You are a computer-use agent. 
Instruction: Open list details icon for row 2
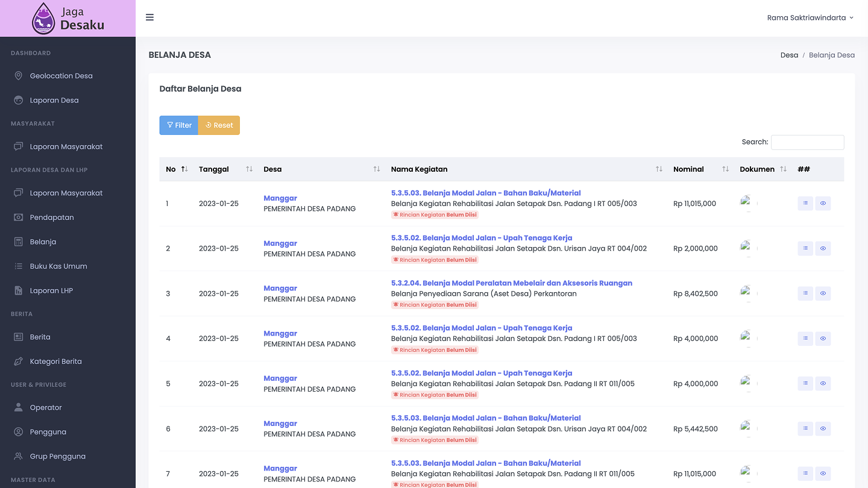tap(805, 248)
